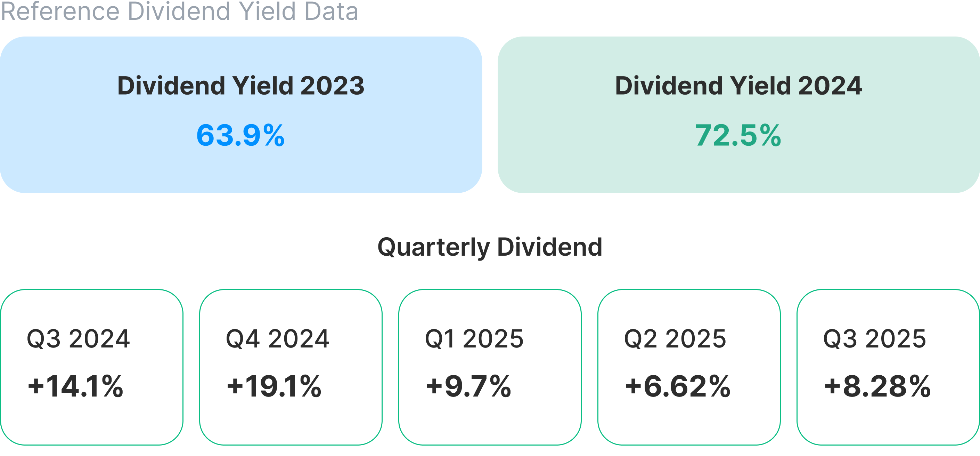Viewport: 980px width, 456px height.
Task: Click the percent sign in 72.5%
Action: point(770,135)
